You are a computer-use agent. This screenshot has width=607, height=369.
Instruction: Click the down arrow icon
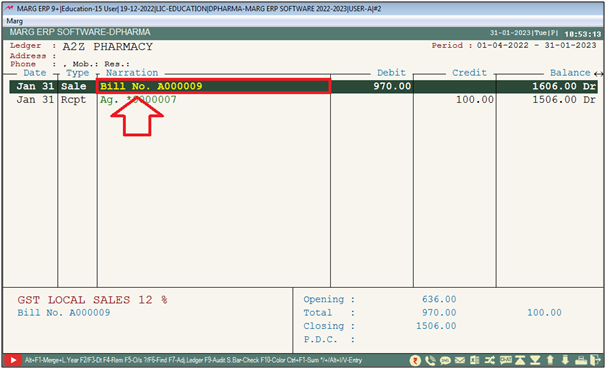(565, 360)
